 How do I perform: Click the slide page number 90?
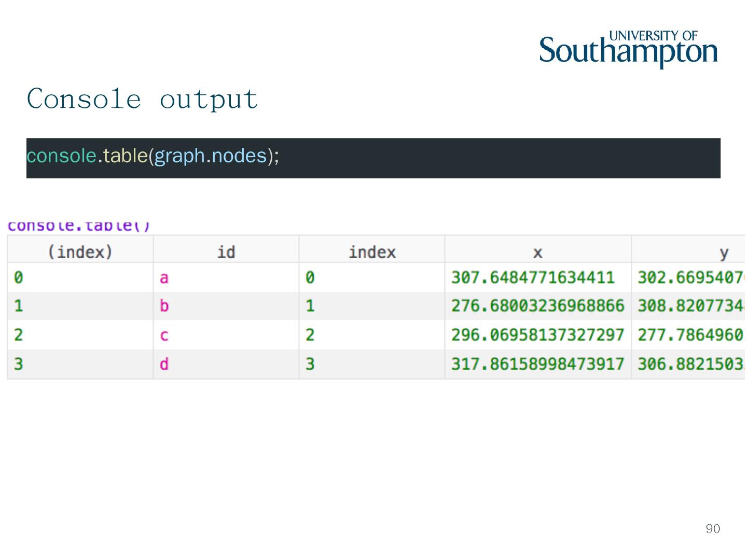tap(713, 528)
